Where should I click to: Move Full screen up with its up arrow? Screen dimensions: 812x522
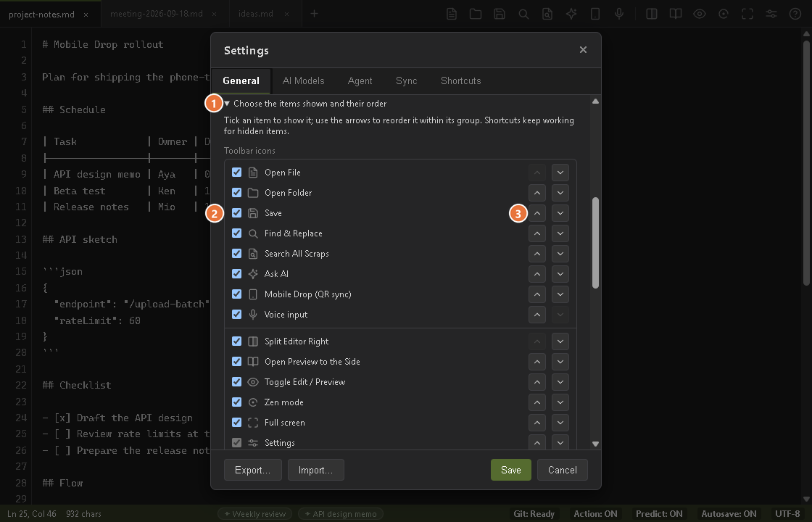(537, 423)
